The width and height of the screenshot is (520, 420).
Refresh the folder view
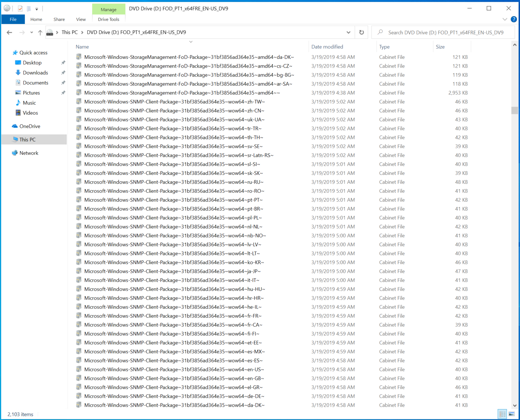[x=361, y=32]
